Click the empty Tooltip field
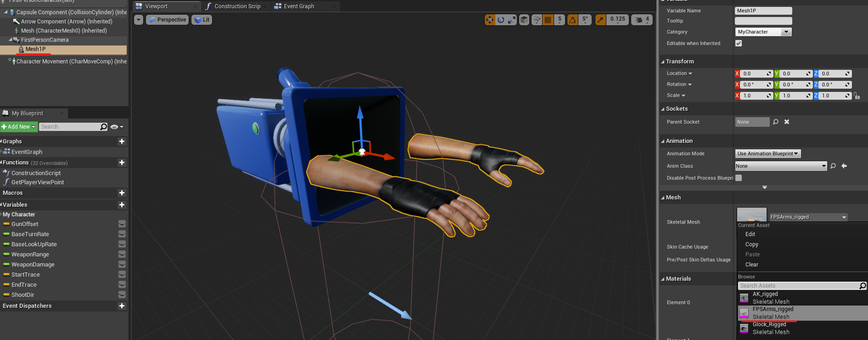868x340 pixels. (763, 21)
